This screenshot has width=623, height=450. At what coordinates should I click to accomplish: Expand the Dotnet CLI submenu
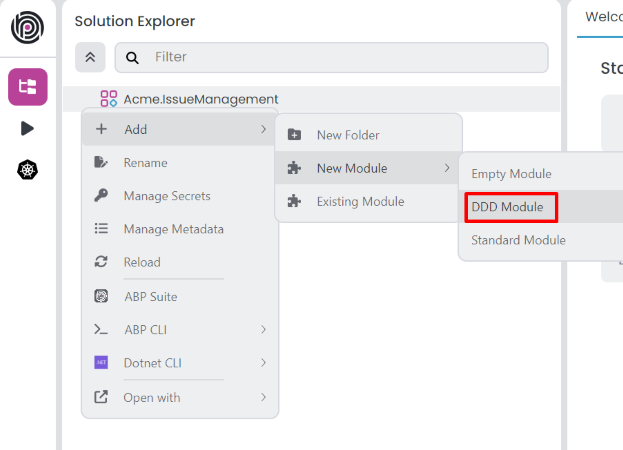263,363
